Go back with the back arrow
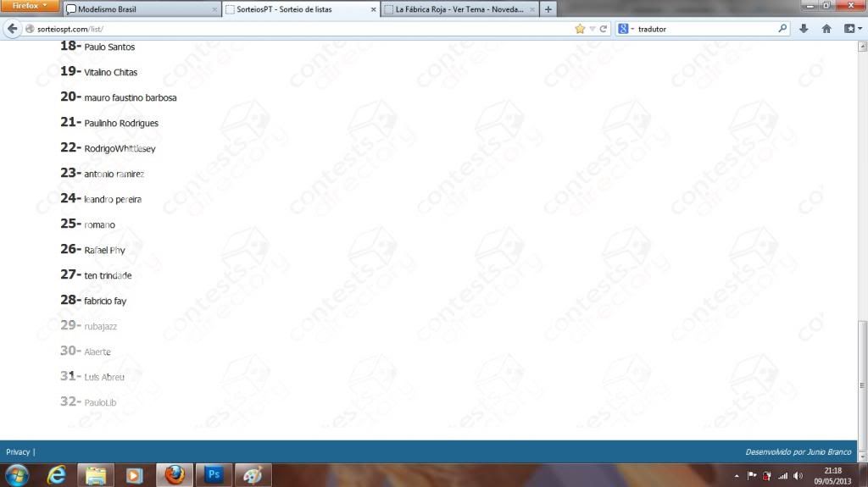868x487 pixels. pos(12,29)
